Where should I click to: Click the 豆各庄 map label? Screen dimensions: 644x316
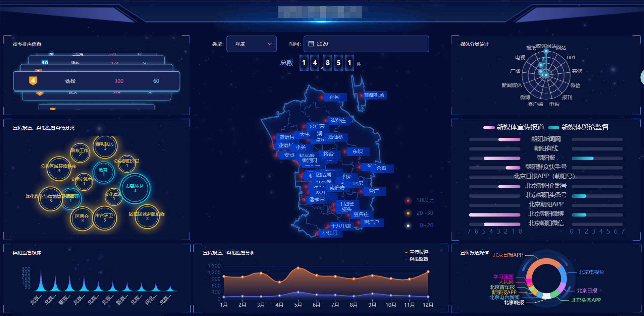[x=361, y=214]
